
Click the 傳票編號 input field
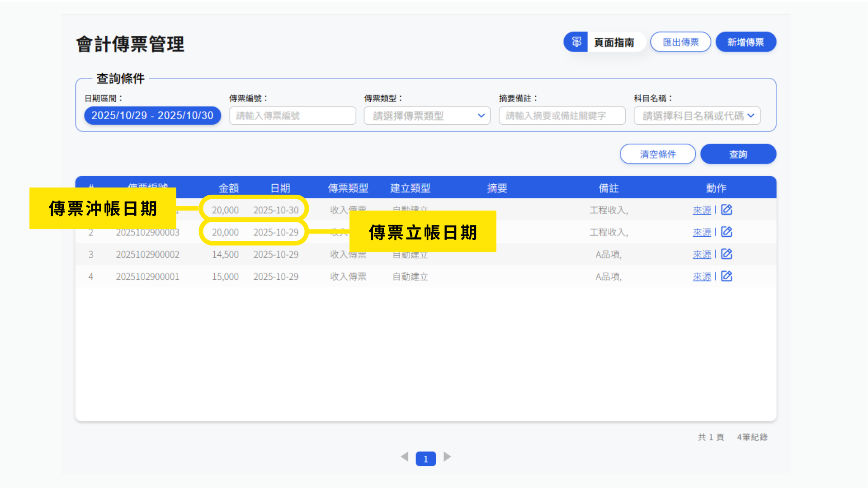tap(292, 116)
